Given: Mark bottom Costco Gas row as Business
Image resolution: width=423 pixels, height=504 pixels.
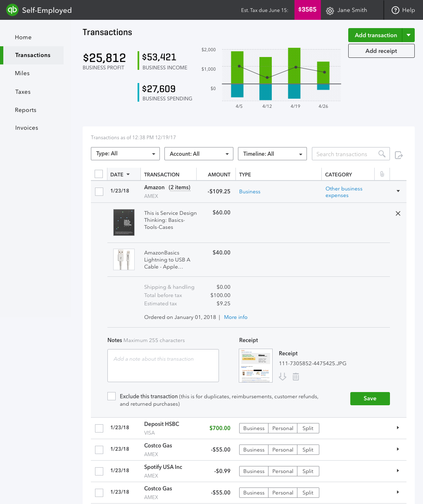Looking at the screenshot, I should click(x=254, y=493).
